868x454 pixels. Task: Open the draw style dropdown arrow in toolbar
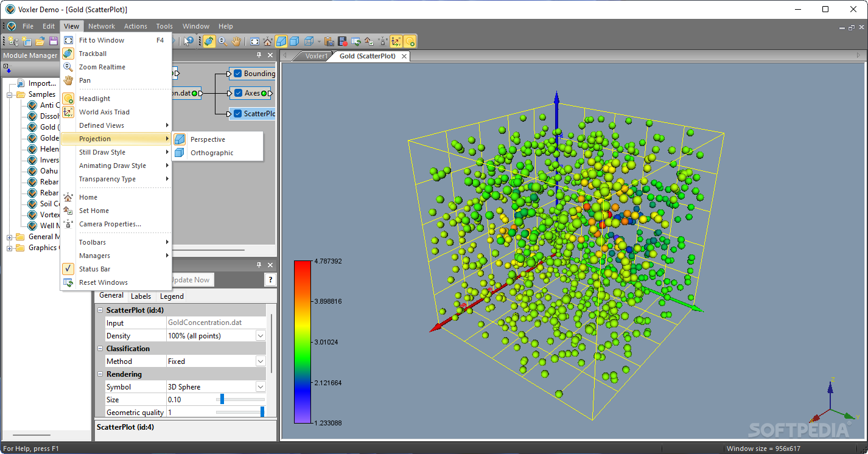319,41
